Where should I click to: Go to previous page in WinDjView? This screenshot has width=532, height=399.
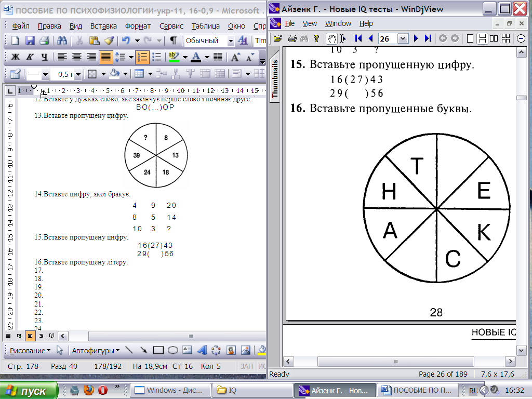coord(370,38)
